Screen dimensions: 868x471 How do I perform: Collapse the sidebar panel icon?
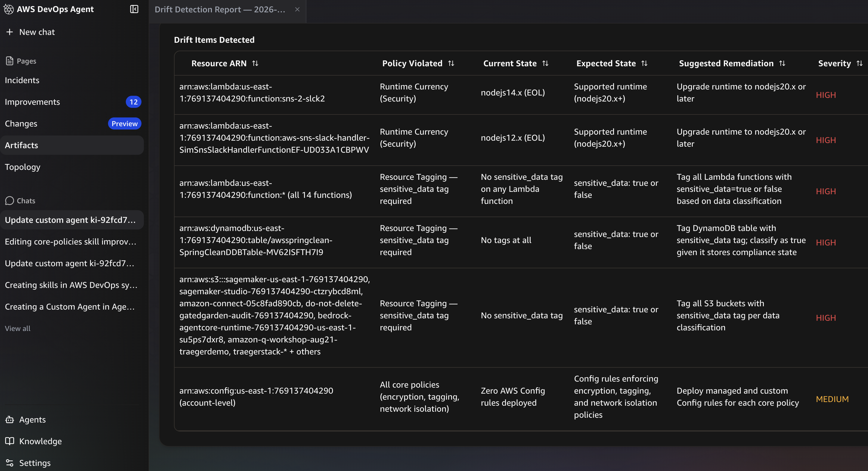tap(134, 9)
